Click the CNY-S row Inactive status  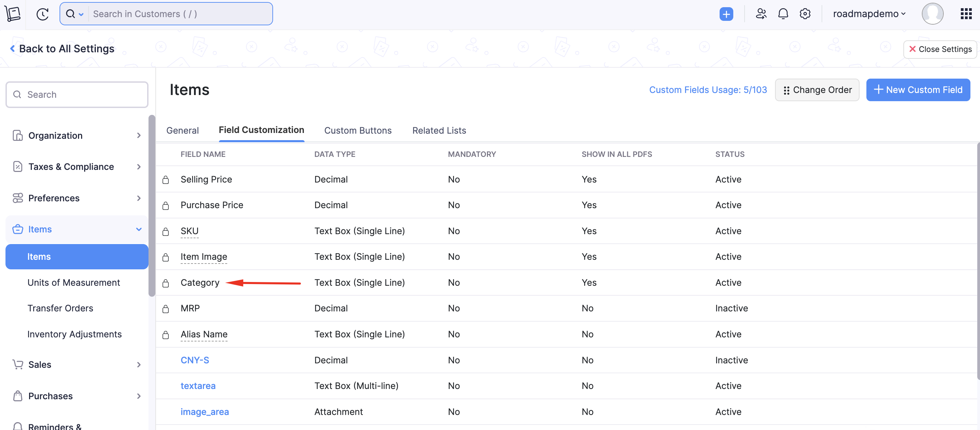(731, 360)
